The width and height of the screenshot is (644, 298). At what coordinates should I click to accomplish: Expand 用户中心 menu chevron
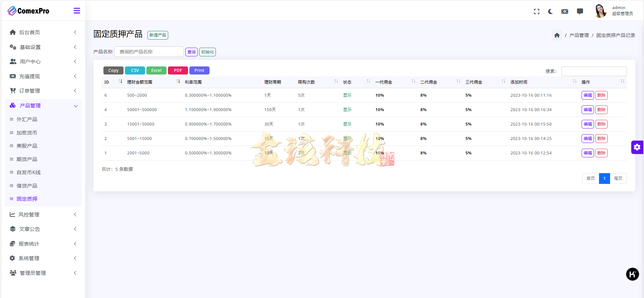(x=75, y=61)
